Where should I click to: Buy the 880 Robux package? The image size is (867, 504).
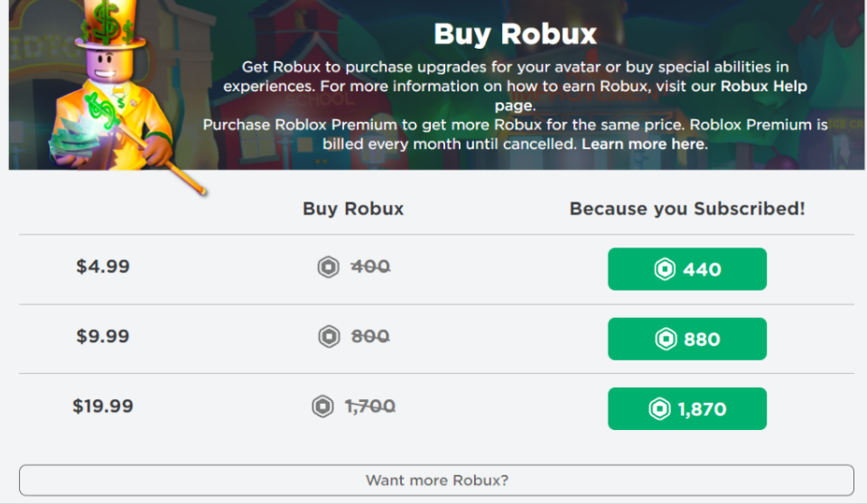pyautogui.click(x=686, y=339)
